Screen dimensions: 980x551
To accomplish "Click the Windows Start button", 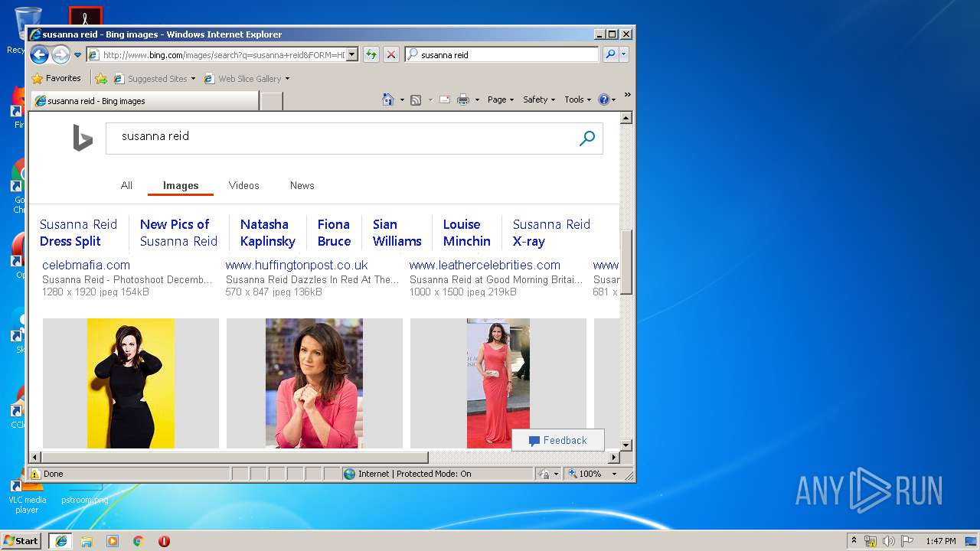I will [x=21, y=540].
